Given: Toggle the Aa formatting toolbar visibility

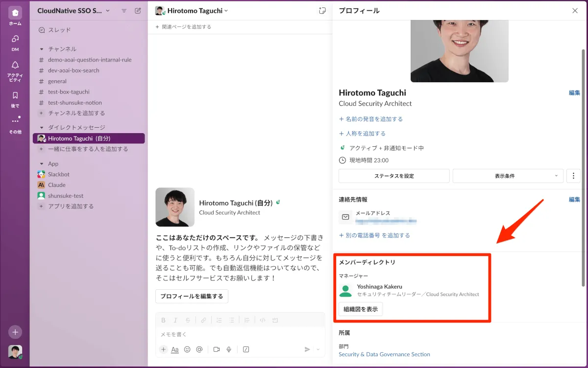Looking at the screenshot, I should coord(175,349).
